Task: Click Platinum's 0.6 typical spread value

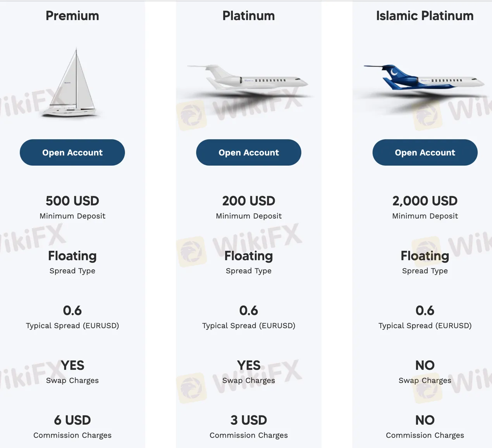Action: (249, 310)
